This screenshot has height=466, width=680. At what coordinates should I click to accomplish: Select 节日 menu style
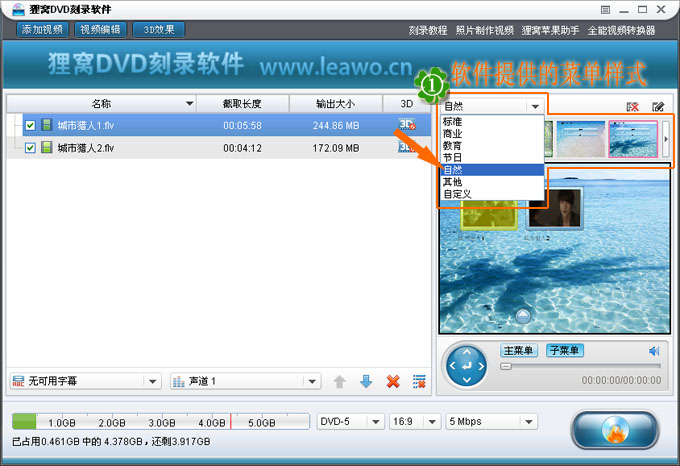492,158
